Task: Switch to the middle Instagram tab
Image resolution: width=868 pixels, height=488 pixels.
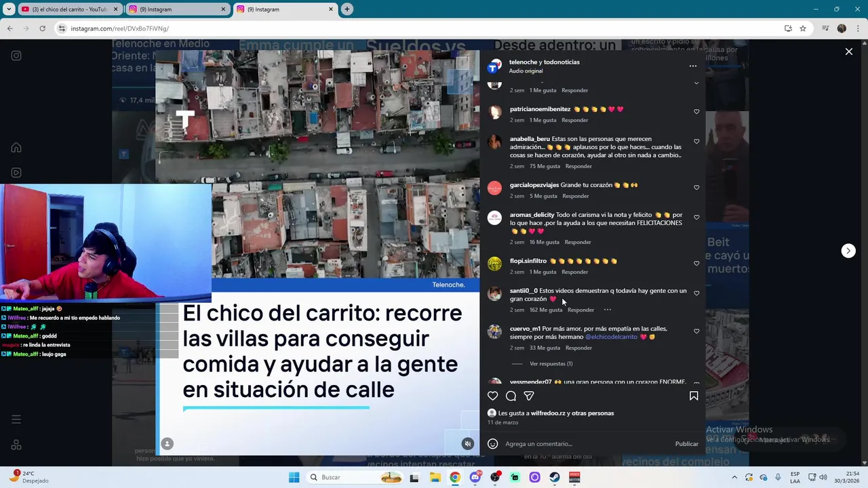Action: click(x=178, y=9)
